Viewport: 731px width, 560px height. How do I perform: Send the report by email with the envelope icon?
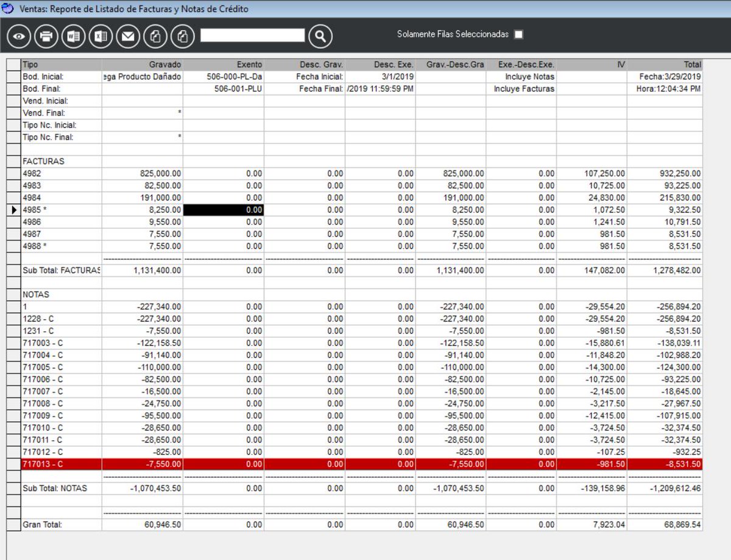coord(128,37)
